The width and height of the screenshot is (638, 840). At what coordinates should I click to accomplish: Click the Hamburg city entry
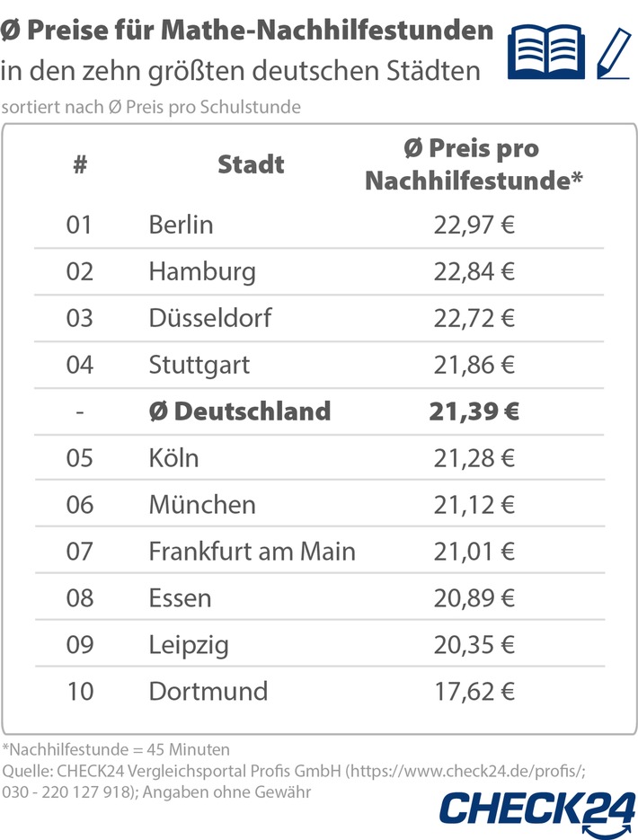(x=201, y=270)
